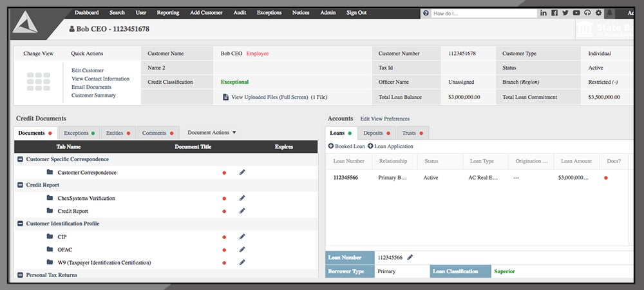Open the LinkedIn icon in top bar
Screen dimensions: 644x290
(x=544, y=13)
